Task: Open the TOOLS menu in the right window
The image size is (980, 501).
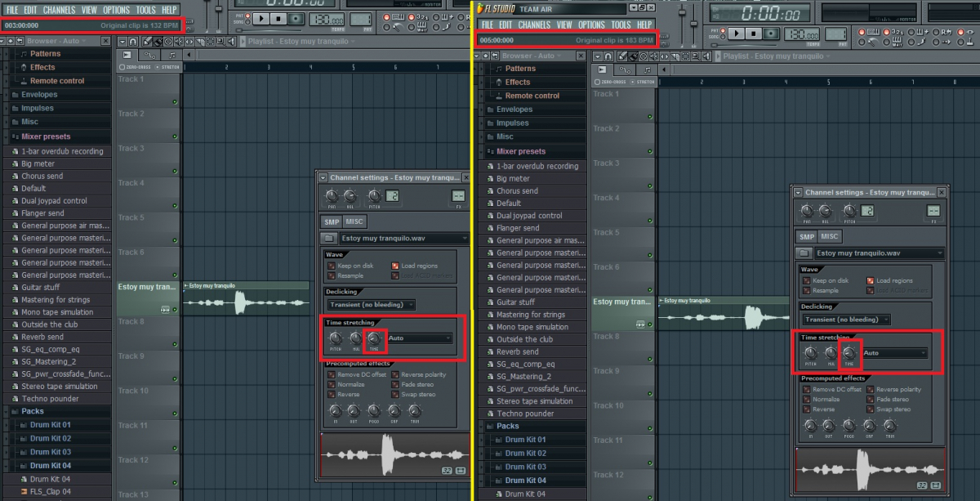Action: point(621,25)
